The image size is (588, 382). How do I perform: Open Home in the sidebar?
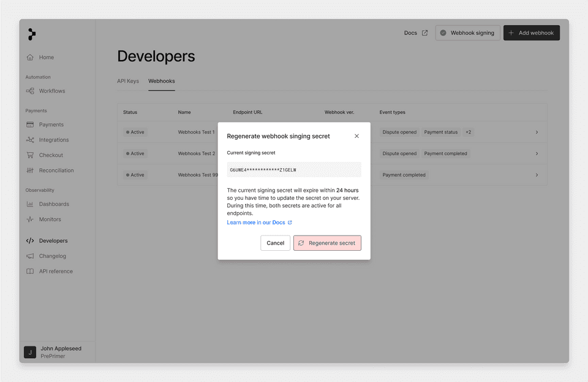point(47,58)
